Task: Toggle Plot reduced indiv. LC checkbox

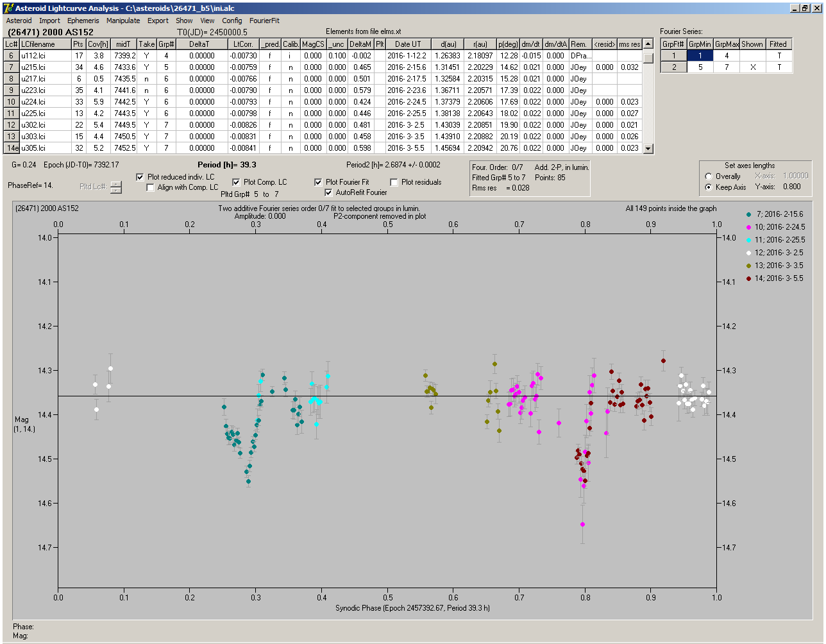Action: pos(140,177)
